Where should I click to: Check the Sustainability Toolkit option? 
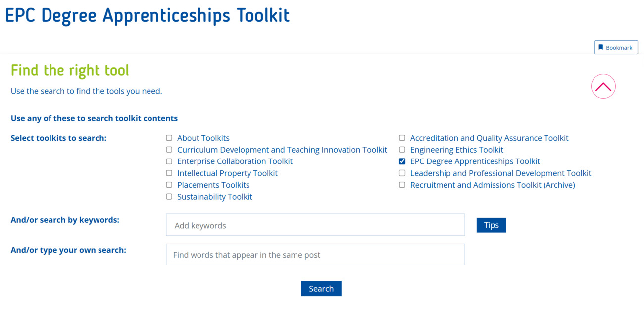(169, 196)
